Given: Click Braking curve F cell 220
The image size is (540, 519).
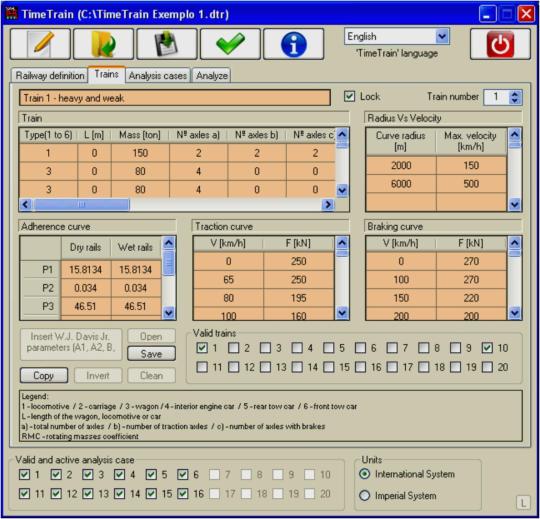Looking at the screenshot, I should [x=471, y=298].
